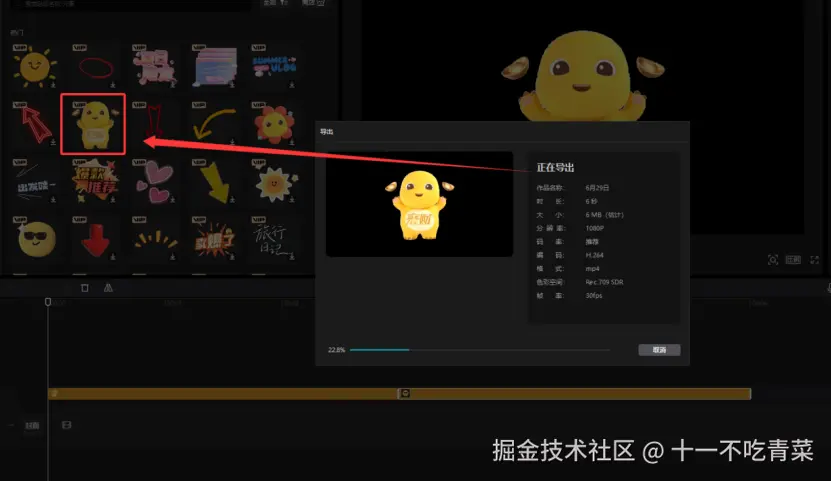831x481 pixels.
Task: Click the 导出 dialog title
Action: tap(326, 131)
